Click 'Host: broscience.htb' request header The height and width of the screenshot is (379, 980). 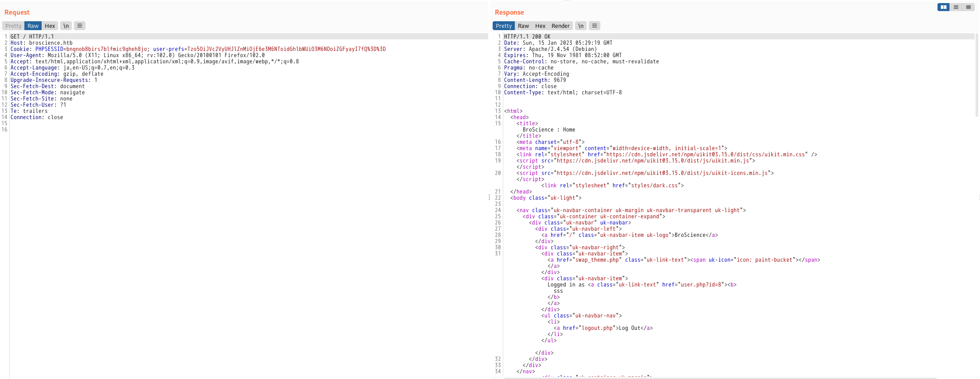[x=42, y=43]
